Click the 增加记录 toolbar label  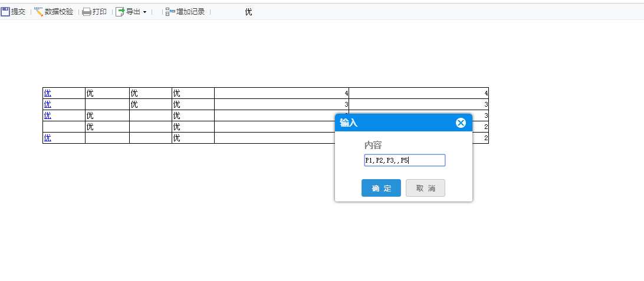190,12
